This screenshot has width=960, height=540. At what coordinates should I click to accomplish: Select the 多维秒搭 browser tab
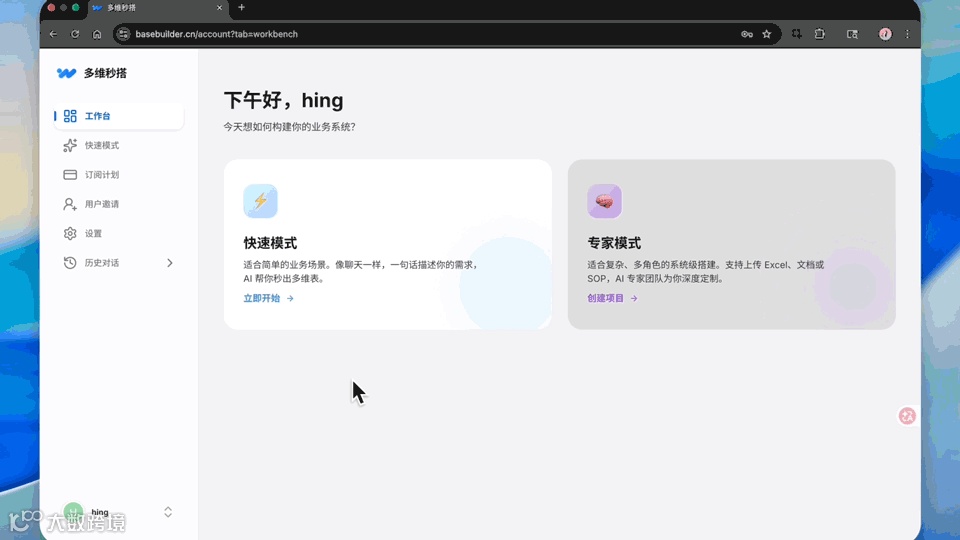[158, 8]
